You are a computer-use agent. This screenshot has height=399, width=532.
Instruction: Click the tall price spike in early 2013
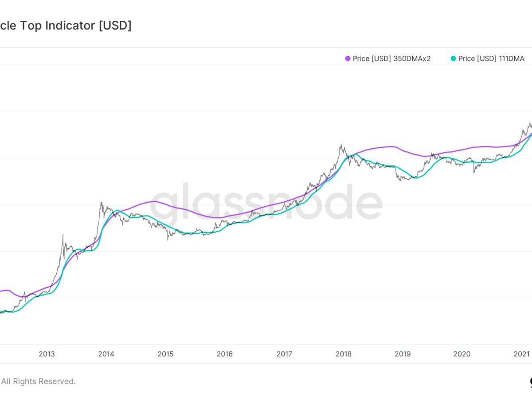tap(63, 235)
